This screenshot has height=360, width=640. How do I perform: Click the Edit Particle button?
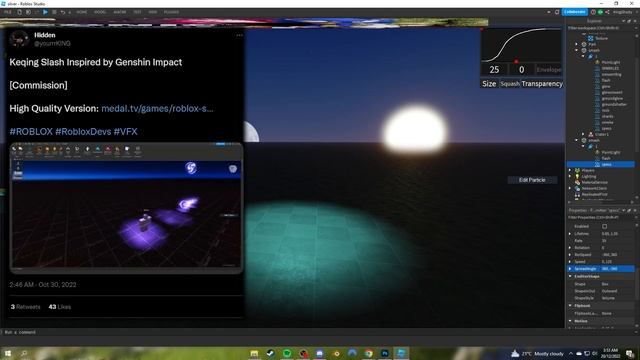(532, 180)
